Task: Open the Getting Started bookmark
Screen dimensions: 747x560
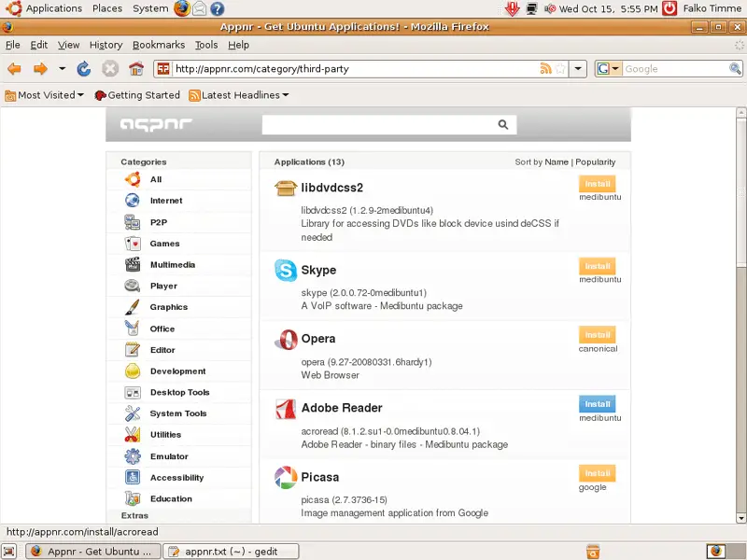Action: pos(137,95)
